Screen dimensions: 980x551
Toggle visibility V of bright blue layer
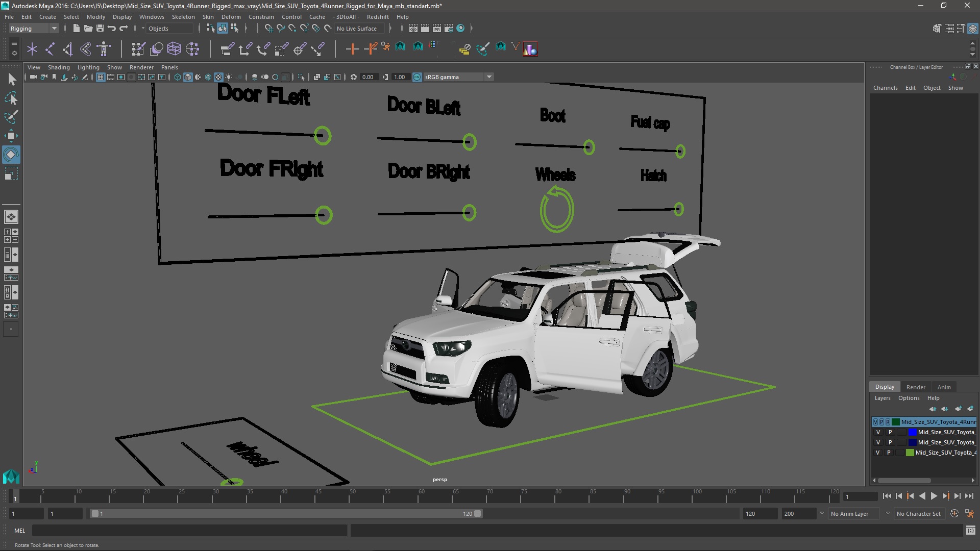pos(877,432)
